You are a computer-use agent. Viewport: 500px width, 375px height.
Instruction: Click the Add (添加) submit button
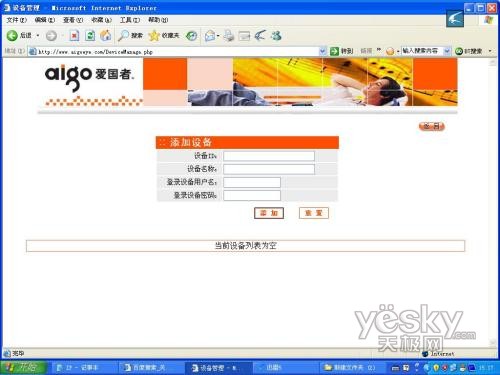(269, 213)
